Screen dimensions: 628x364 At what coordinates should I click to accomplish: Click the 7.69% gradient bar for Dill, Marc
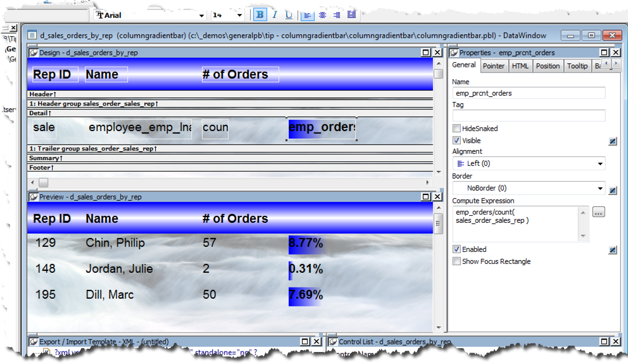[x=306, y=296]
